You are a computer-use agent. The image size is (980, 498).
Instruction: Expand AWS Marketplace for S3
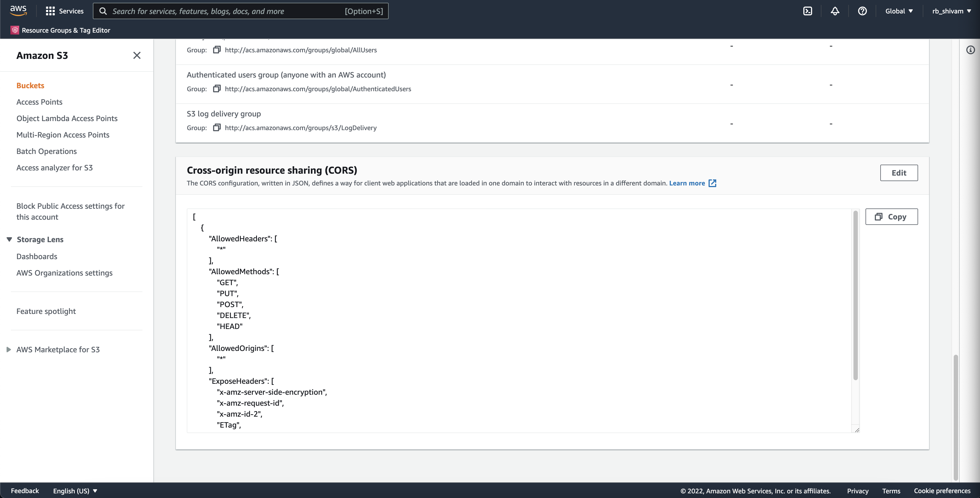pos(9,350)
